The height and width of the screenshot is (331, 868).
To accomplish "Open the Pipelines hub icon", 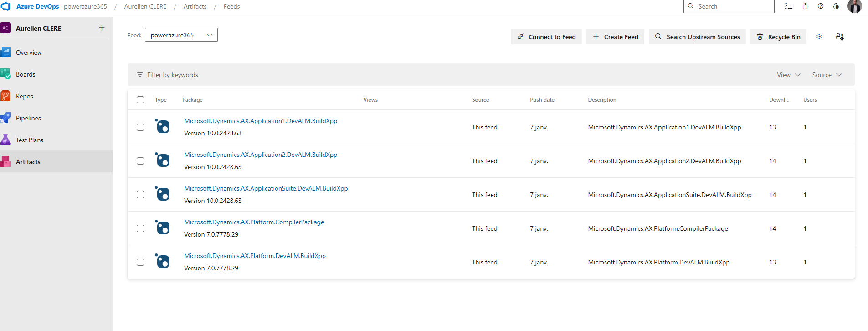I will click(x=5, y=118).
